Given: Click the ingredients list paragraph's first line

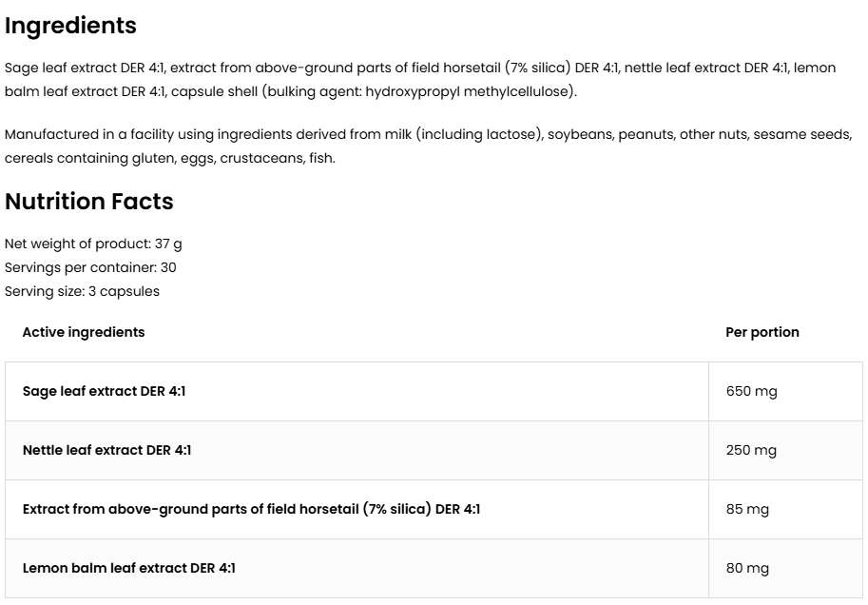Looking at the screenshot, I should tap(418, 68).
